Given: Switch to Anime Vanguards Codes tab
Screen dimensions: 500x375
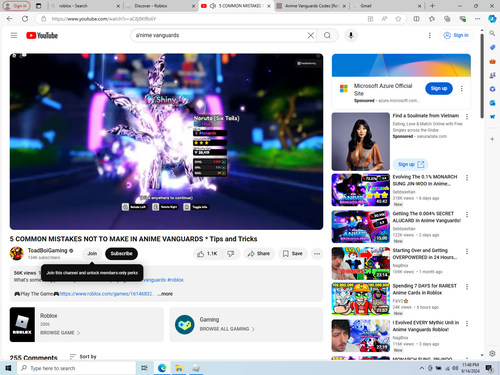Looking at the screenshot, I should pos(312,6).
